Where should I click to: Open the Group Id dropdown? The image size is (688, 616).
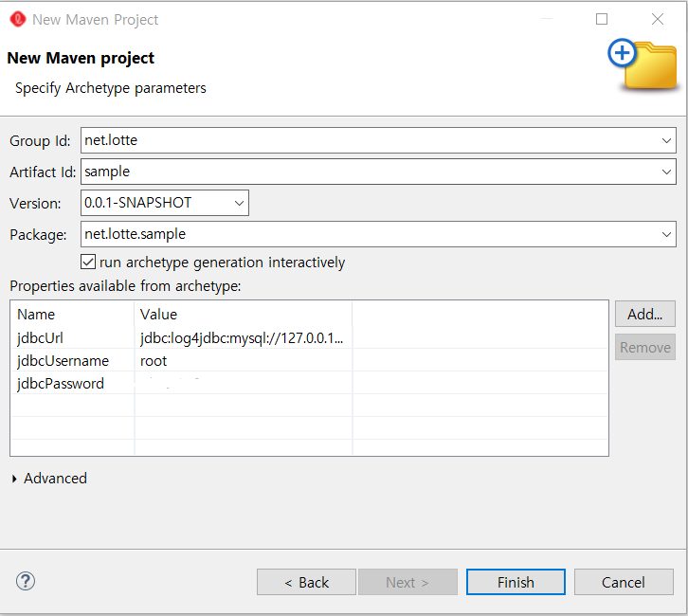pyautogui.click(x=666, y=141)
